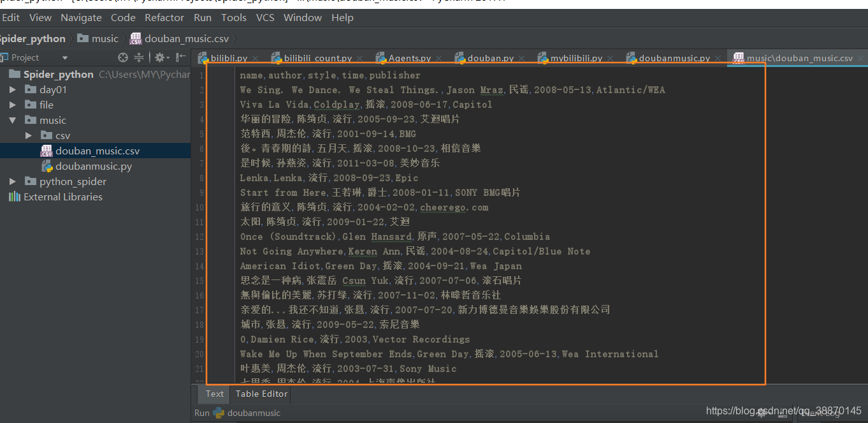Select the day01 folder in tree

tap(53, 89)
